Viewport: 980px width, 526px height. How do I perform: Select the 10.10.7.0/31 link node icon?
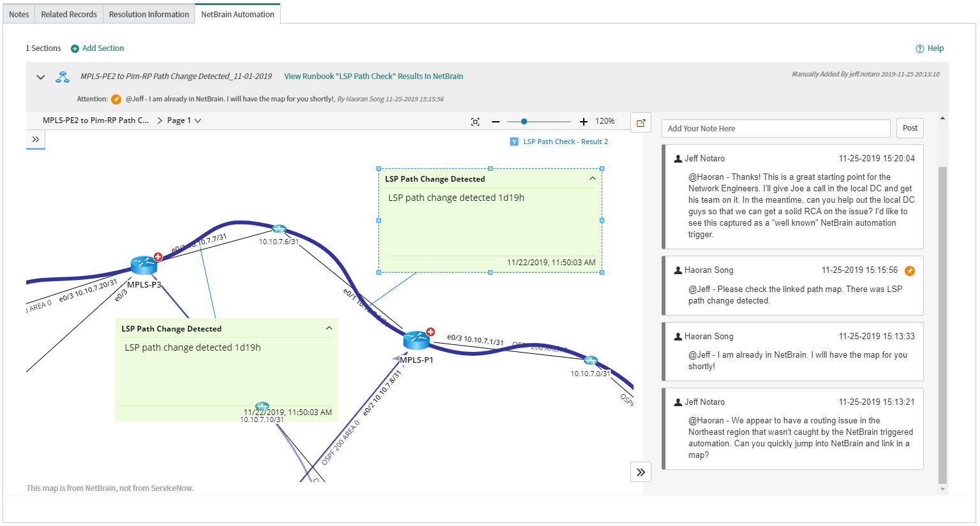click(x=591, y=360)
